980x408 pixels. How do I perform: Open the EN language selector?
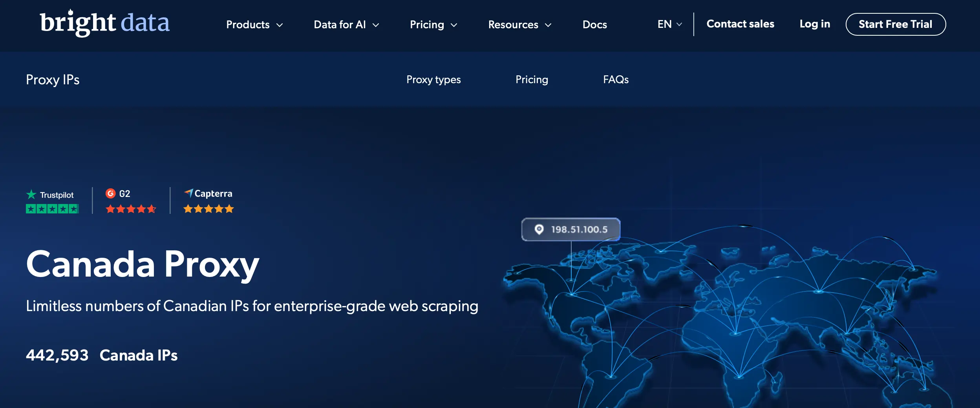click(x=669, y=24)
